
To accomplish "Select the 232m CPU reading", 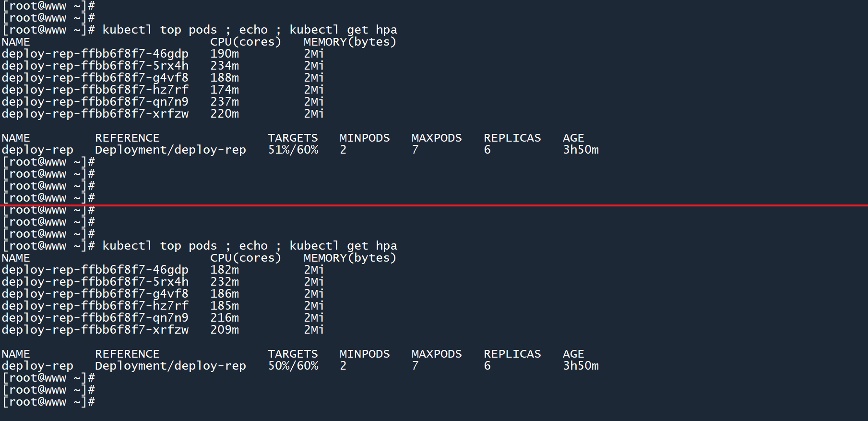I will pos(225,282).
